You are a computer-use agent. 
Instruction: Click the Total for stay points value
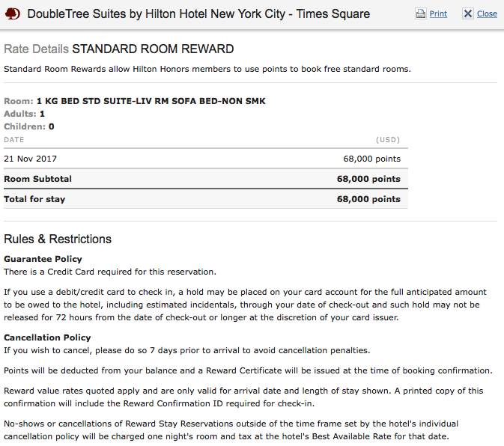(368, 199)
